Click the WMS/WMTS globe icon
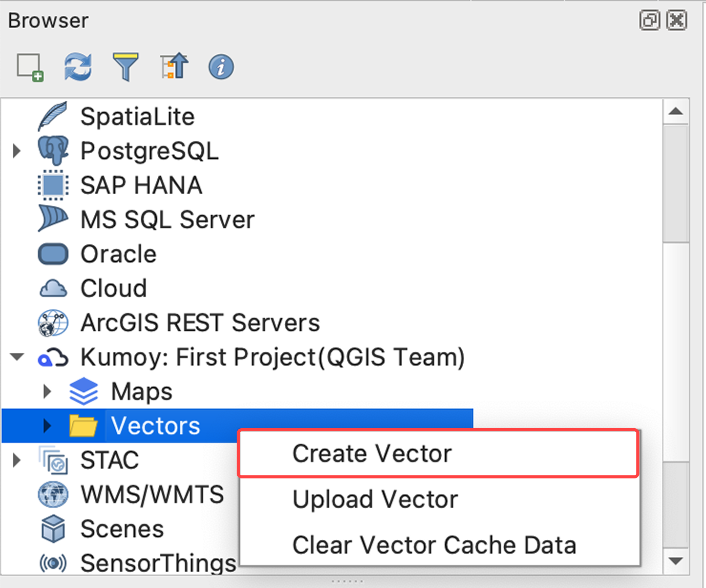This screenshot has width=706, height=588. coord(53,494)
